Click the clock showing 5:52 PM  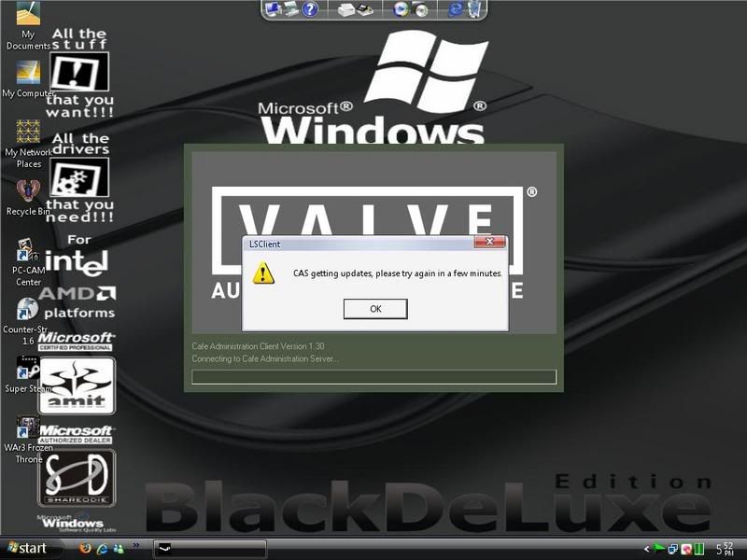724,549
